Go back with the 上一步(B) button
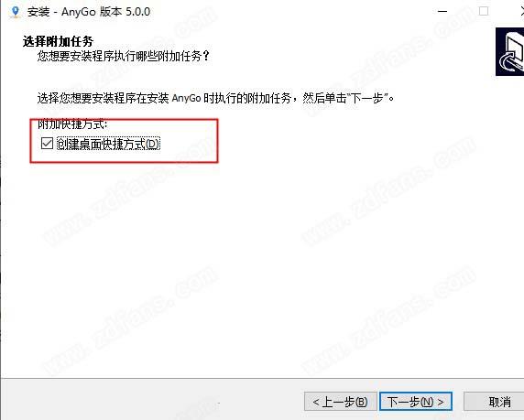 click(340, 402)
